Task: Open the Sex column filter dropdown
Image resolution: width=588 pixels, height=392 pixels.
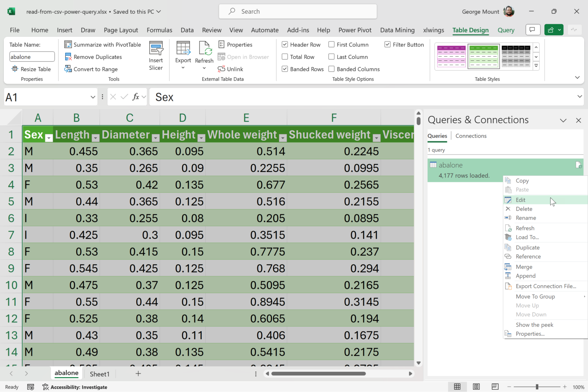Action: tap(49, 138)
